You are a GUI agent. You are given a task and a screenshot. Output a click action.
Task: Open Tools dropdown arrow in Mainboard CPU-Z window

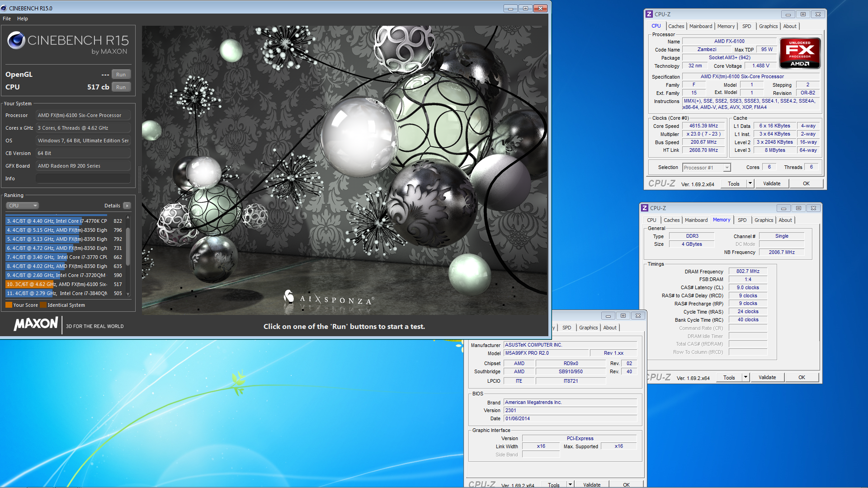point(570,485)
